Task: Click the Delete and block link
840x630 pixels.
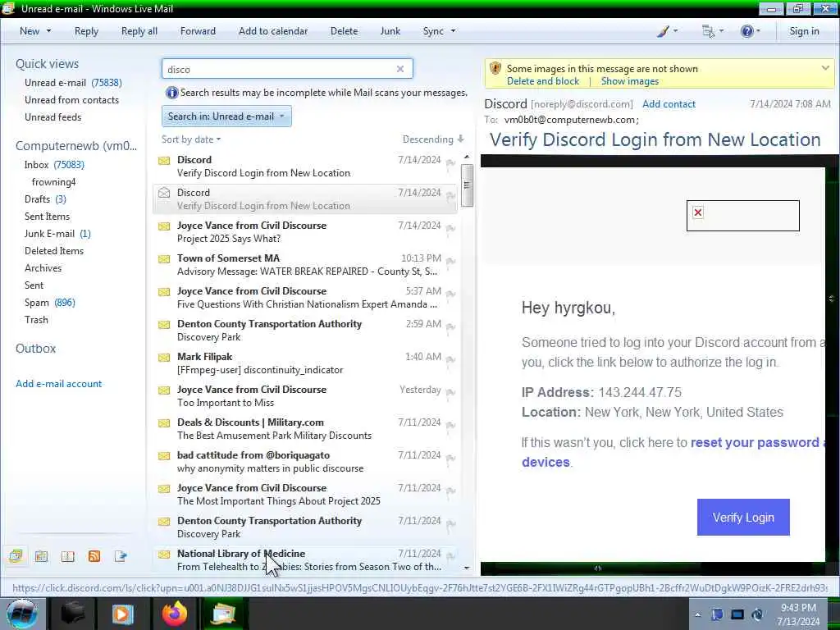Action: [x=543, y=81]
